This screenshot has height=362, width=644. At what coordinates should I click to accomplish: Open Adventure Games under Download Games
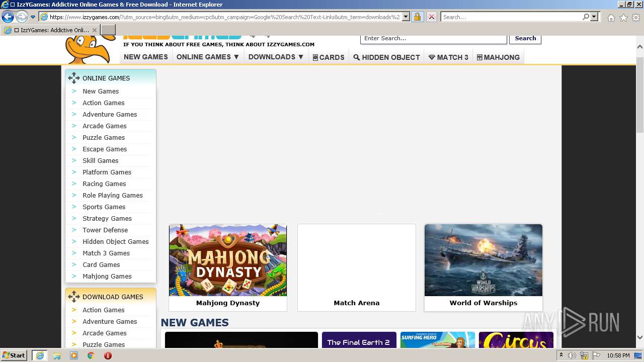110,321
